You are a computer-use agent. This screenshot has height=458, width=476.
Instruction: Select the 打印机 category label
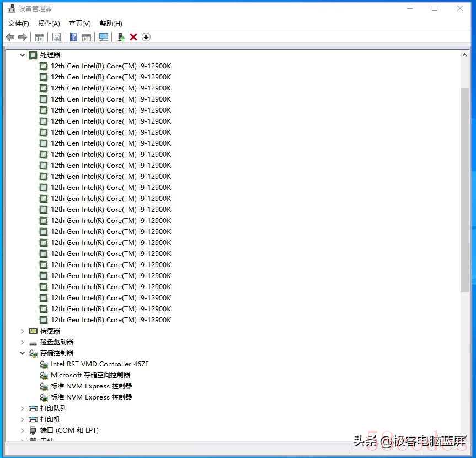[50, 419]
